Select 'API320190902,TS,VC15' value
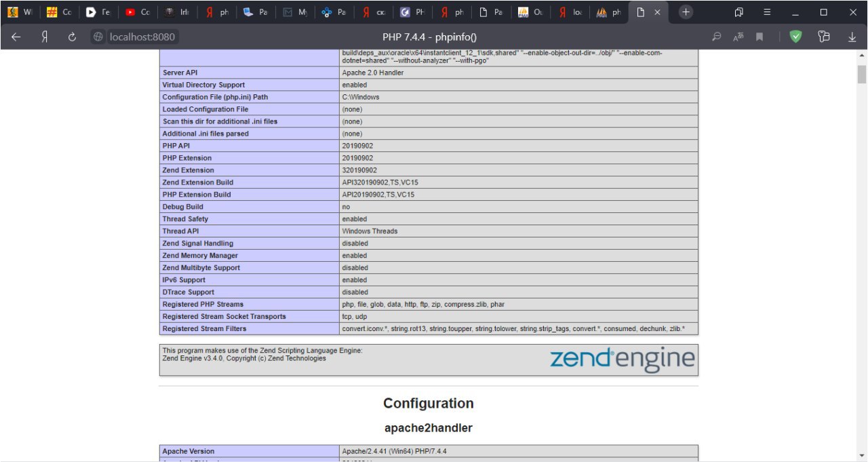The image size is (868, 462). point(380,182)
